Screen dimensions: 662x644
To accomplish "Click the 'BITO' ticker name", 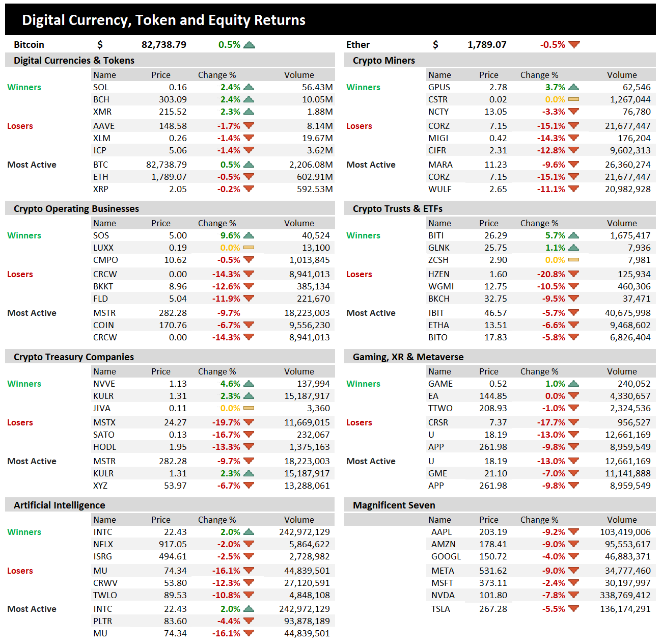I will pos(438,337).
